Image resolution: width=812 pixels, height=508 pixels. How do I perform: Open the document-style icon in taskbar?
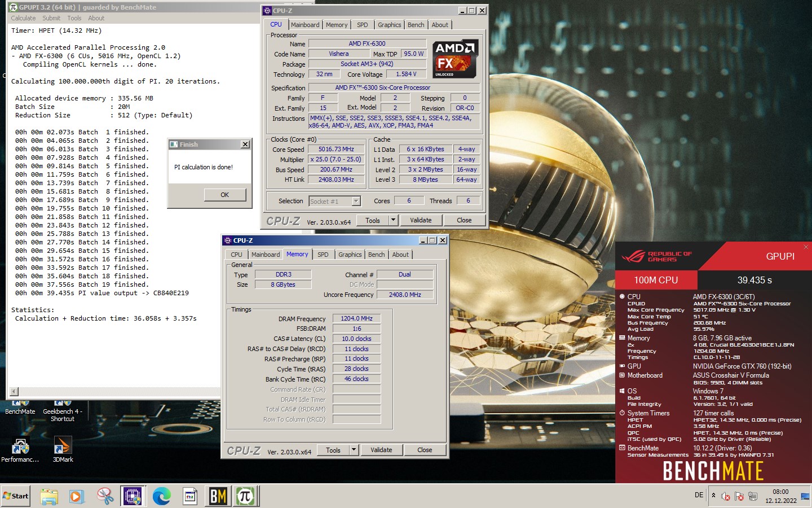190,496
